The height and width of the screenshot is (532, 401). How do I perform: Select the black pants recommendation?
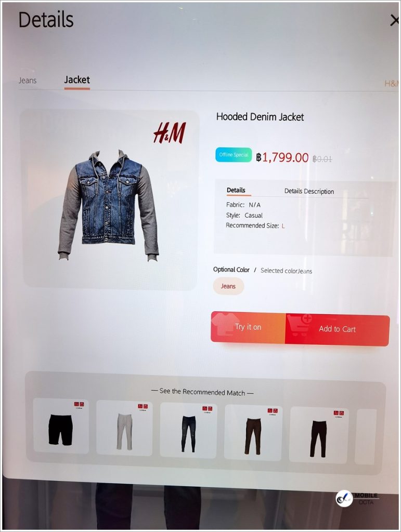319,435
